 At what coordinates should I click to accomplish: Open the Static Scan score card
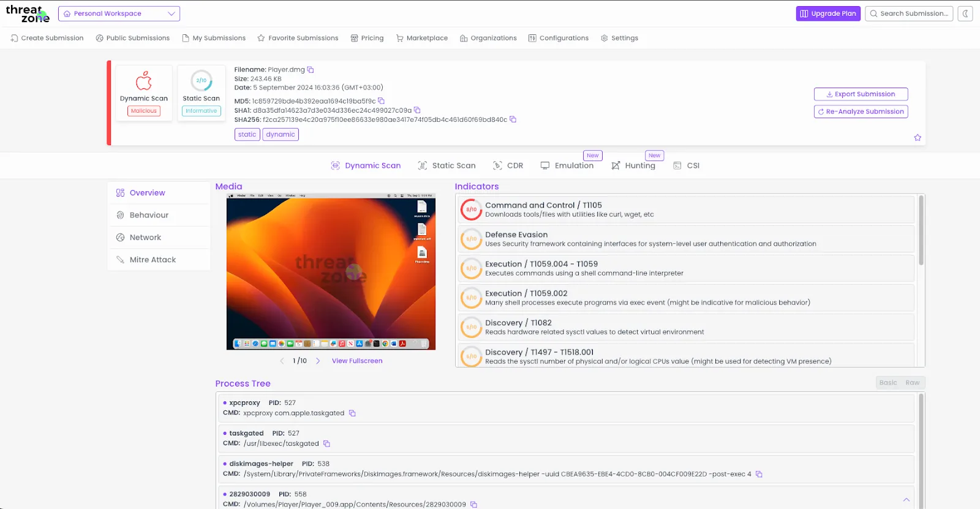coord(202,93)
